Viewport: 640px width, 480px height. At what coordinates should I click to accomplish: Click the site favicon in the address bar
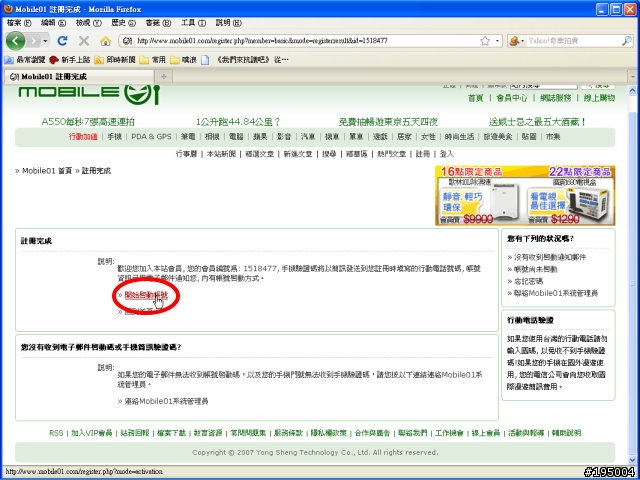point(127,41)
